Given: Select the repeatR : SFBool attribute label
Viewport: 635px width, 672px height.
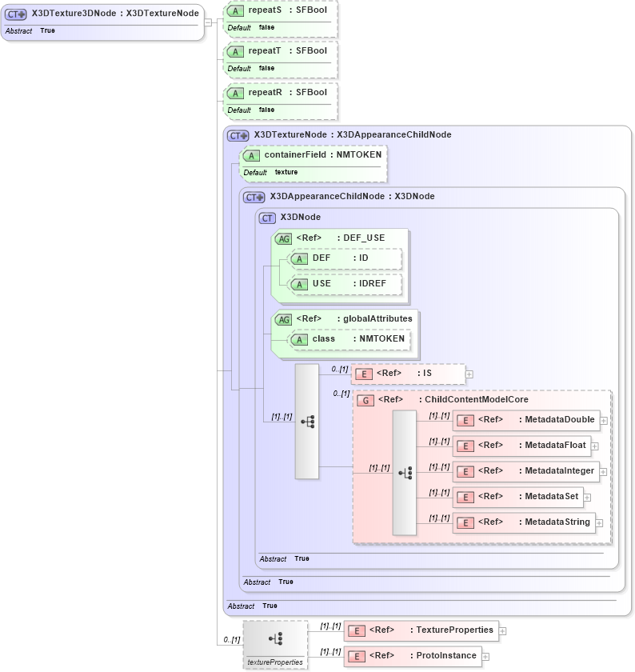Looking at the screenshot, I should tap(287, 92).
